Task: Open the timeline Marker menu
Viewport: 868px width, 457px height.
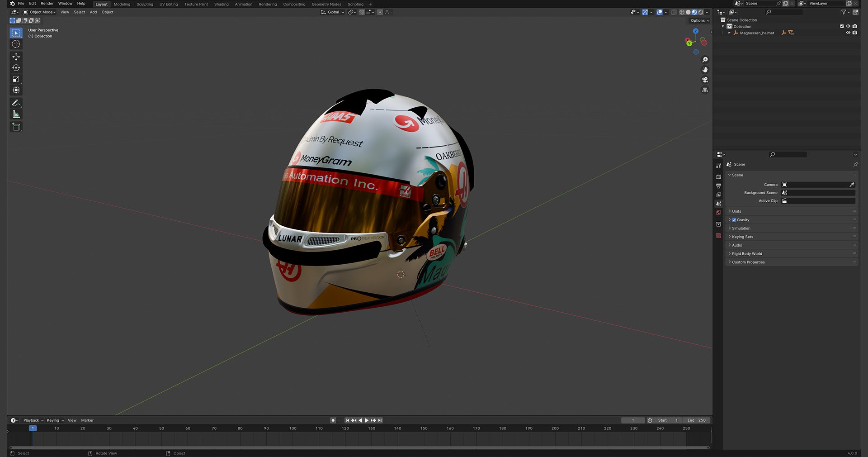Action: (87, 420)
